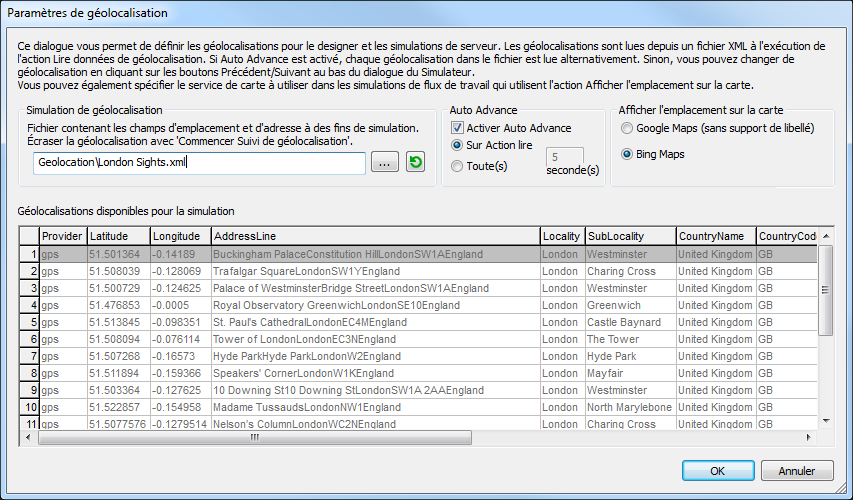Enable the Activer Auto Advance checkbox
853x500 pixels.
tap(458, 128)
